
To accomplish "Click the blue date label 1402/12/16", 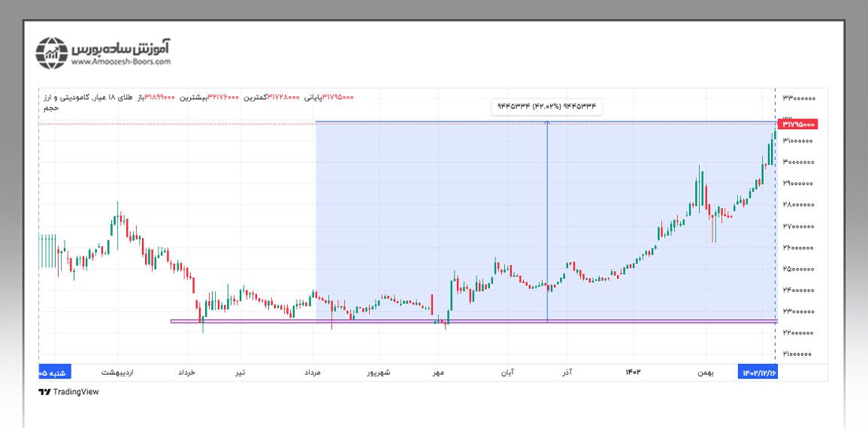I will (x=758, y=372).
